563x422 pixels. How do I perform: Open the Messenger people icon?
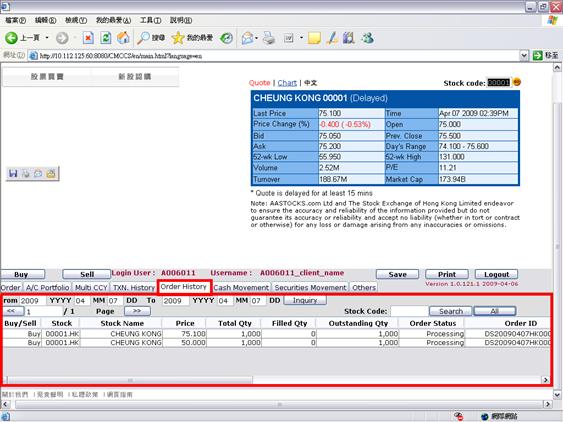click(x=368, y=38)
